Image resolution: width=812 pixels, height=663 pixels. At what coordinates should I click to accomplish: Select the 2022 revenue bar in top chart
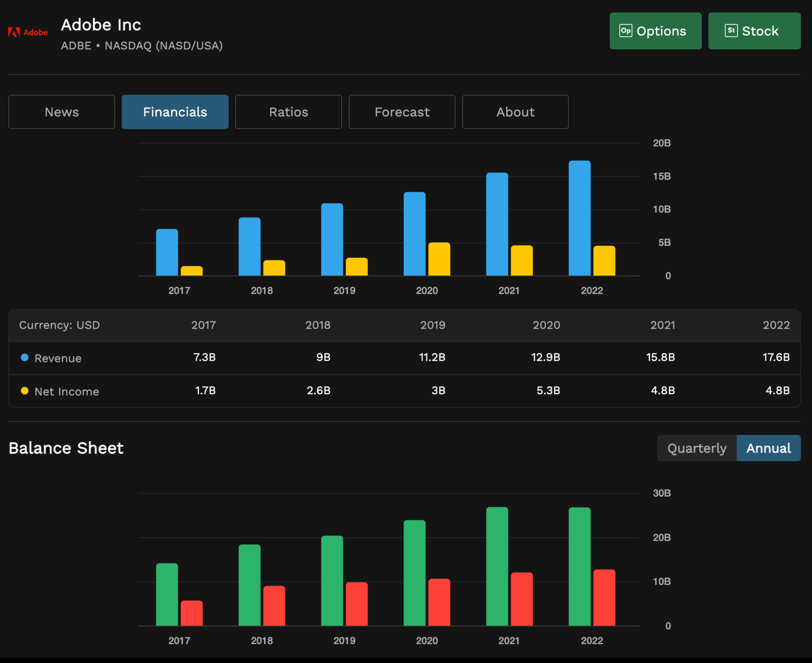(x=579, y=218)
